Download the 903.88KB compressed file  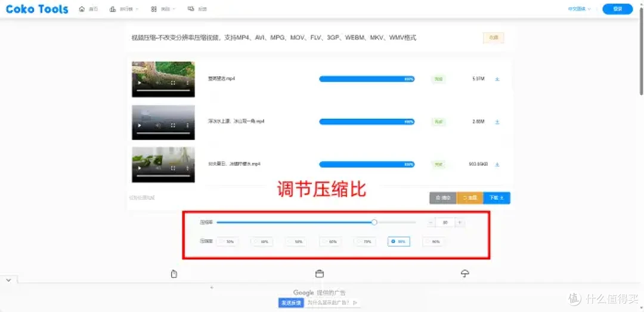click(497, 165)
